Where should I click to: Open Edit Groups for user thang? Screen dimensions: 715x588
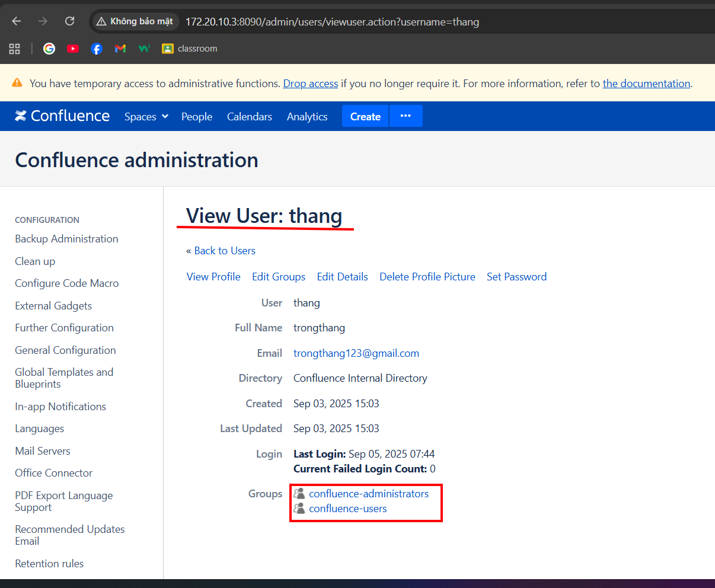tap(279, 277)
